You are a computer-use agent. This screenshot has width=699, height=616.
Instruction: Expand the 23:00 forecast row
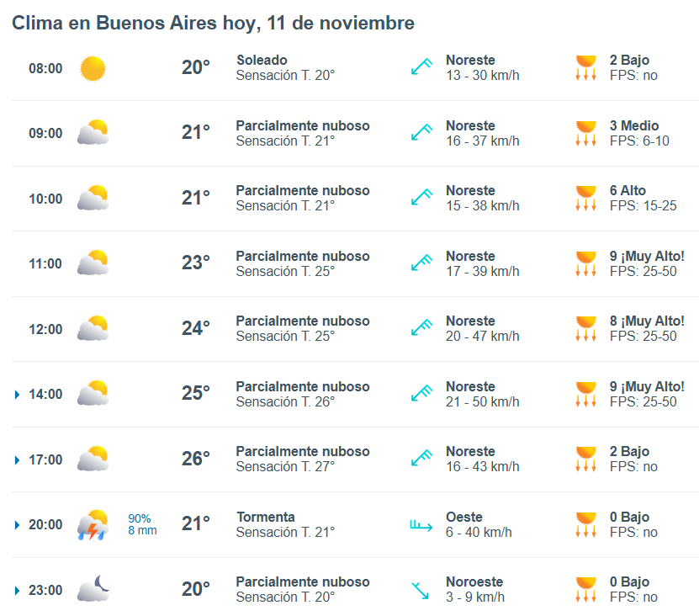point(18,590)
